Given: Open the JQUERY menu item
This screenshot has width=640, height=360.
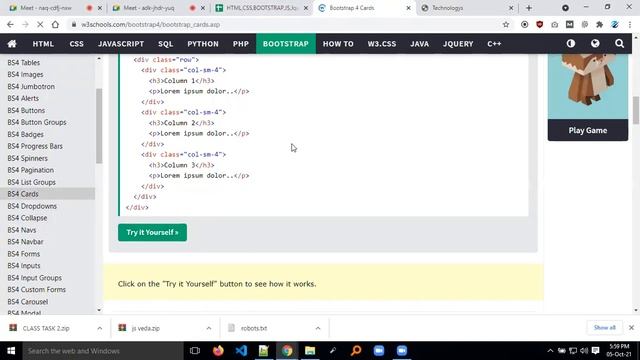Looking at the screenshot, I should coord(458,44).
